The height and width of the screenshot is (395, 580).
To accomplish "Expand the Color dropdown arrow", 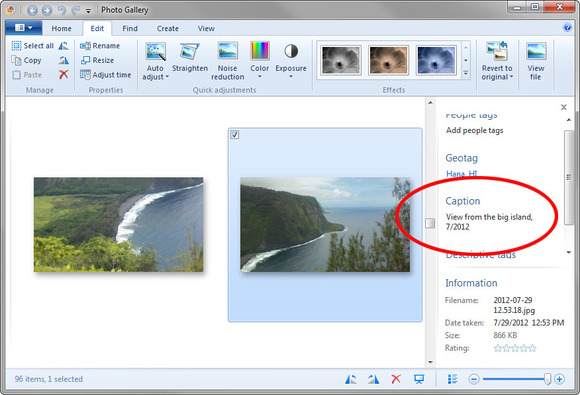I will coord(260,77).
